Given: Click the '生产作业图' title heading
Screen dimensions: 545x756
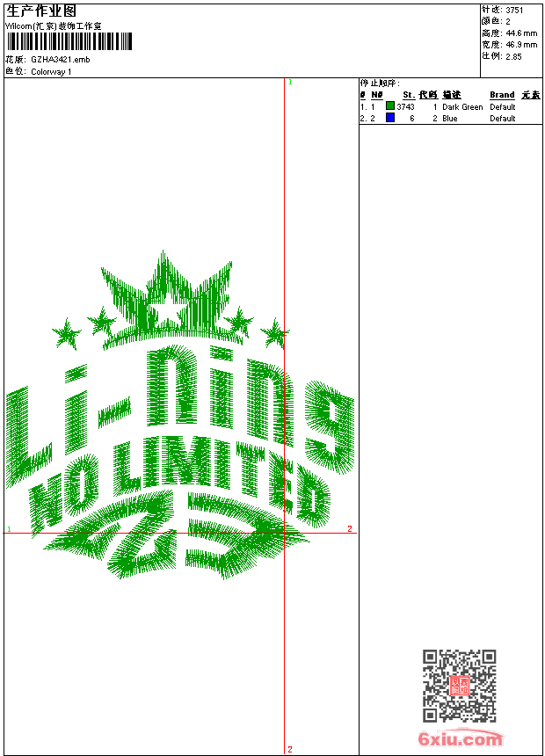Looking at the screenshot, I should pyautogui.click(x=41, y=11).
